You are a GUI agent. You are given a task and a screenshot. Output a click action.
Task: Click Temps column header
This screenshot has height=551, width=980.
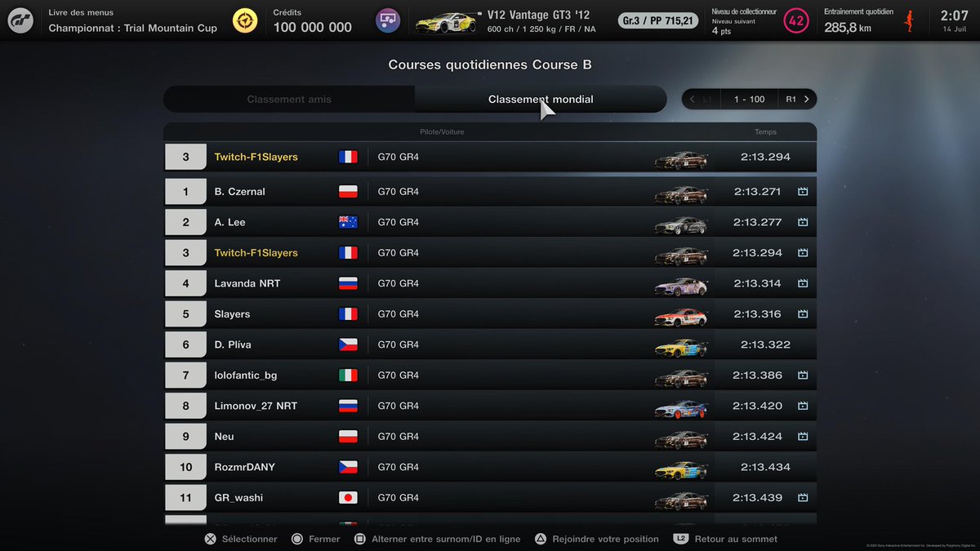(765, 131)
